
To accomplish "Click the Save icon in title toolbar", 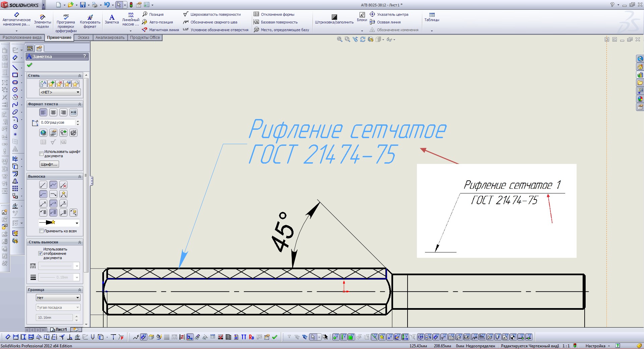I will 83,5.
